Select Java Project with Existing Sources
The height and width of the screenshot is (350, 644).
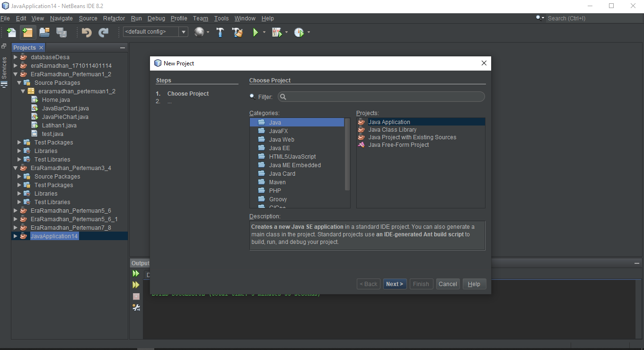click(412, 137)
